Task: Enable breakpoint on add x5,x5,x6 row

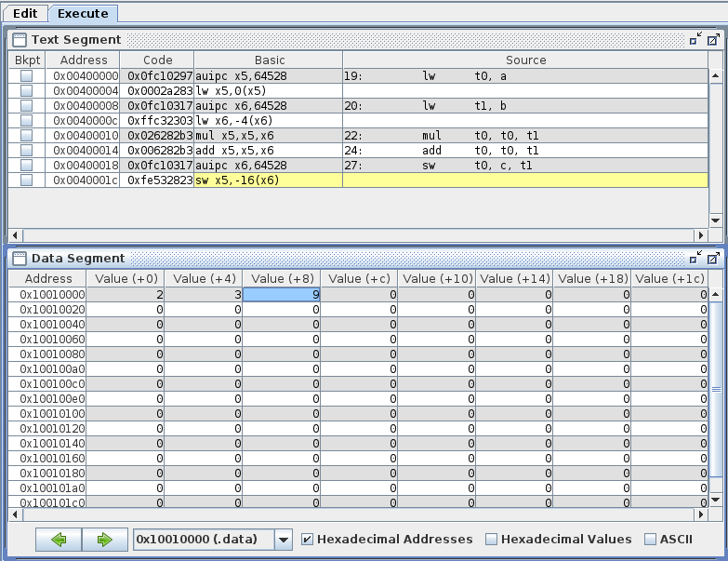Action: [26, 150]
